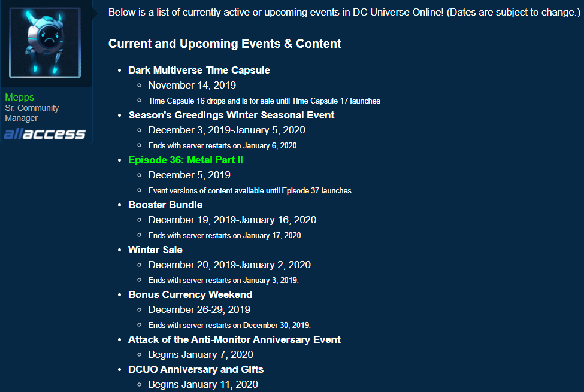Click the 'Event versions of content available' note
The height and width of the screenshot is (392, 584).
(250, 190)
